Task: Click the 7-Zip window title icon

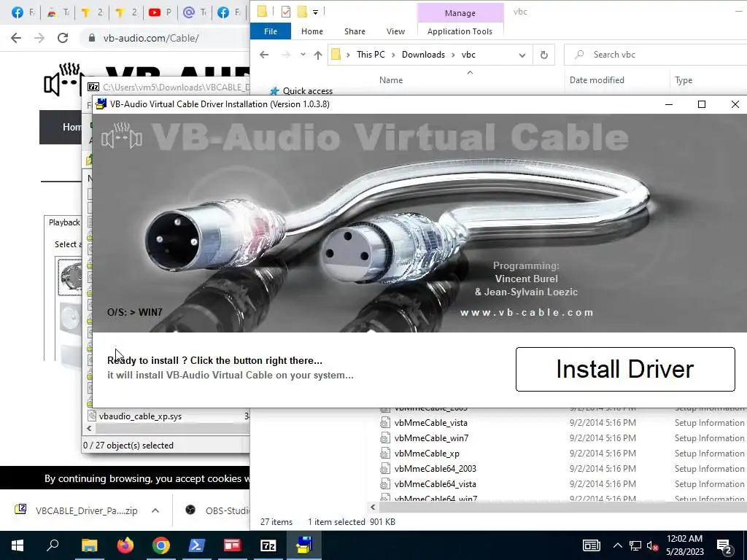Action: tap(93, 87)
